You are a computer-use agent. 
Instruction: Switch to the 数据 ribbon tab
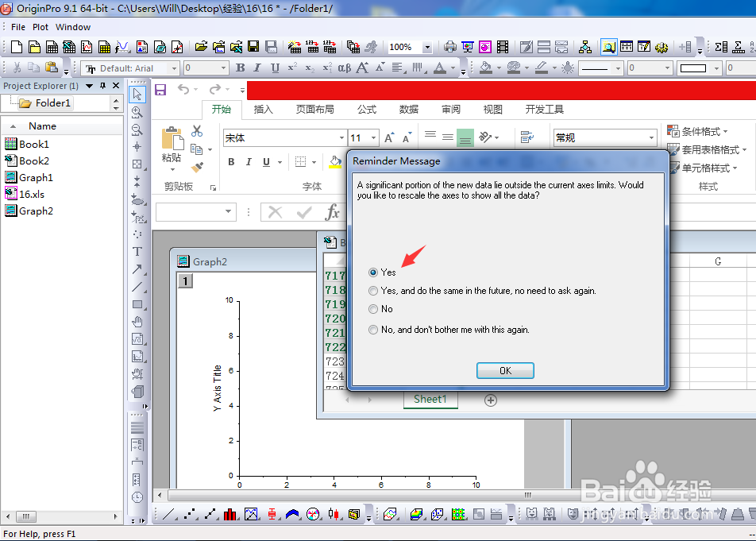[x=409, y=110]
